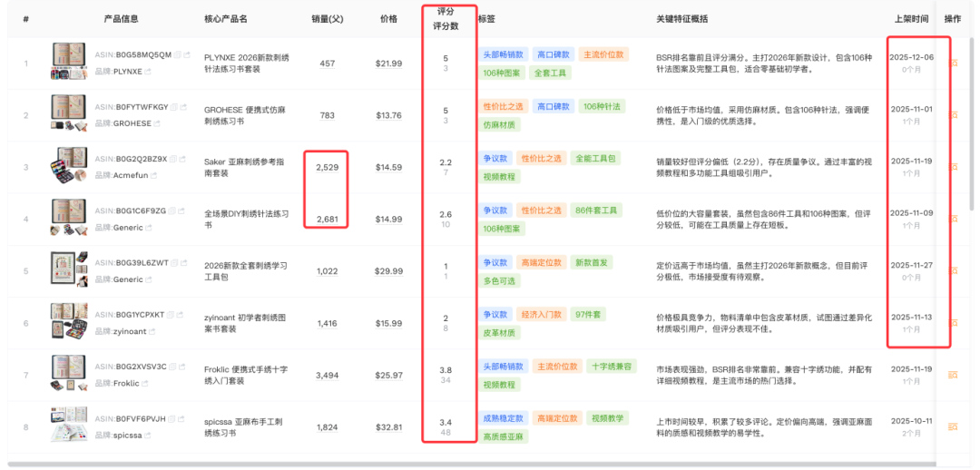Click the 经济入门款 tag
The width and height of the screenshot is (980, 470).
point(541,314)
